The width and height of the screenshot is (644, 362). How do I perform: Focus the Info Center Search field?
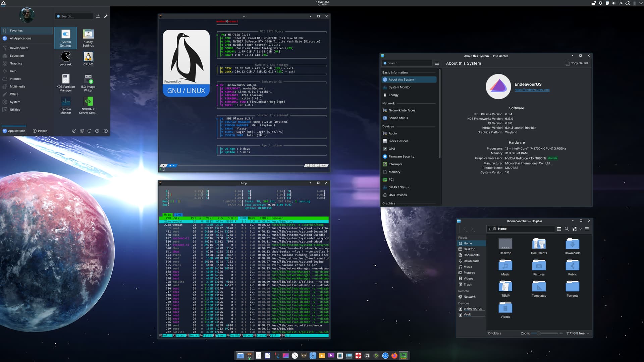coord(407,63)
